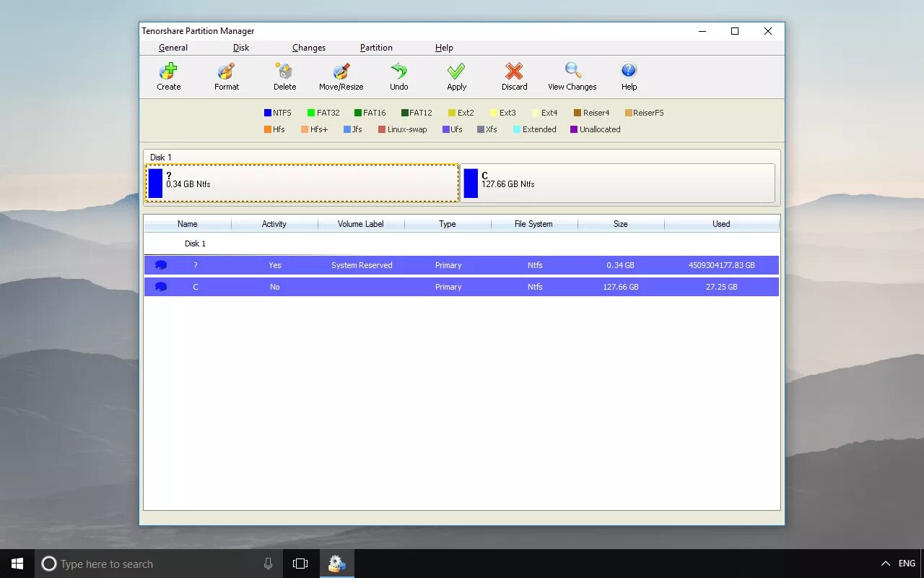Click the 4509304177.83 GB used value
Image resolution: width=924 pixels, height=578 pixels.
click(722, 265)
